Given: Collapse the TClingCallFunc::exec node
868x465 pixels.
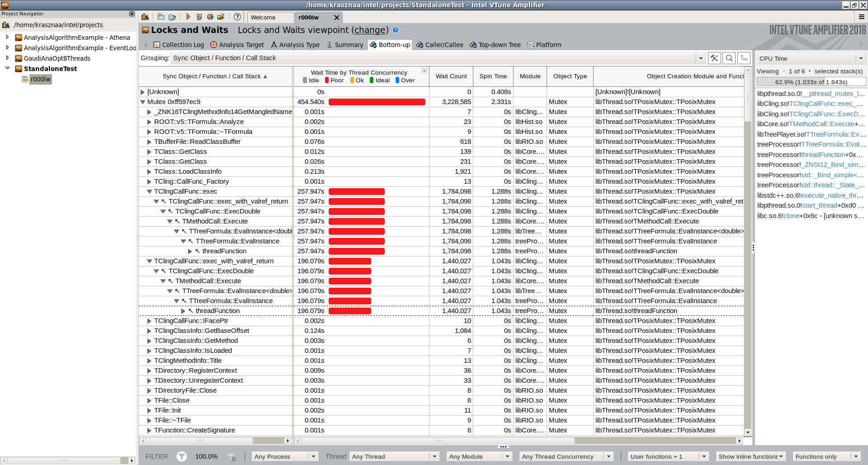Looking at the screenshot, I should click(x=149, y=191).
